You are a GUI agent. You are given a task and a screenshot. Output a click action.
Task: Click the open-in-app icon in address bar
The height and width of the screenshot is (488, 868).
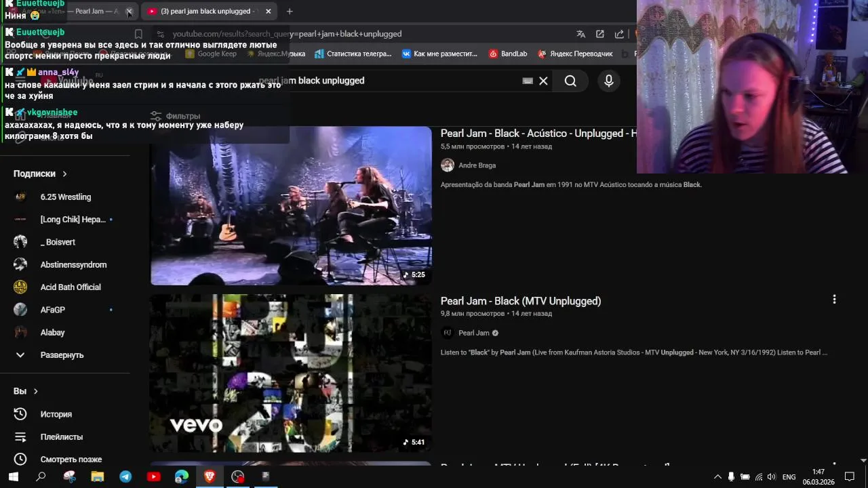point(599,34)
